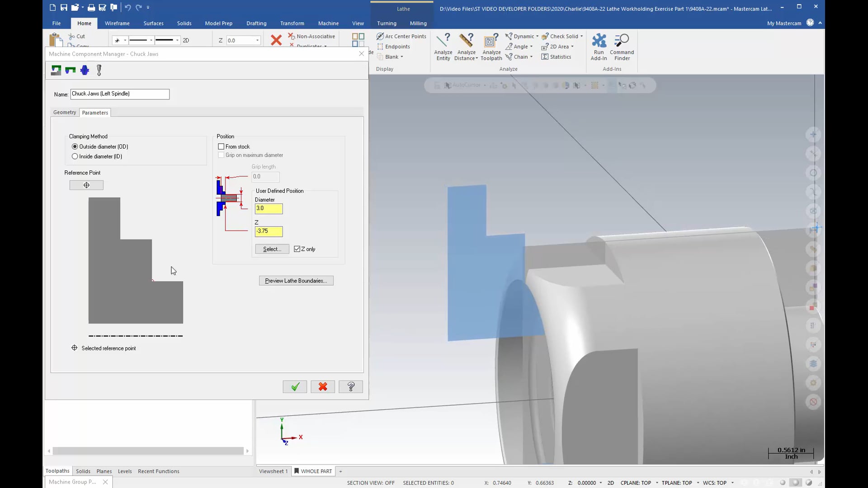The width and height of the screenshot is (868, 488).
Task: Open the Z depth combo box dropdown
Action: tap(257, 40)
